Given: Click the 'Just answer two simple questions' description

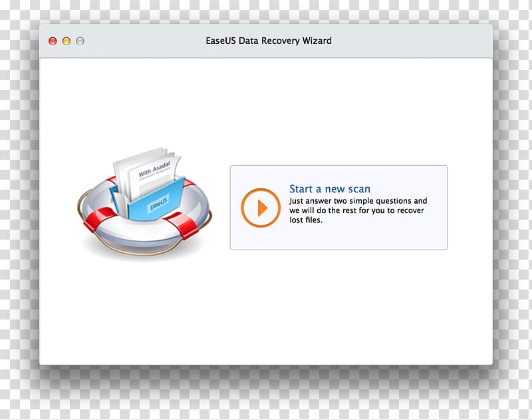Looking at the screenshot, I should [x=358, y=210].
